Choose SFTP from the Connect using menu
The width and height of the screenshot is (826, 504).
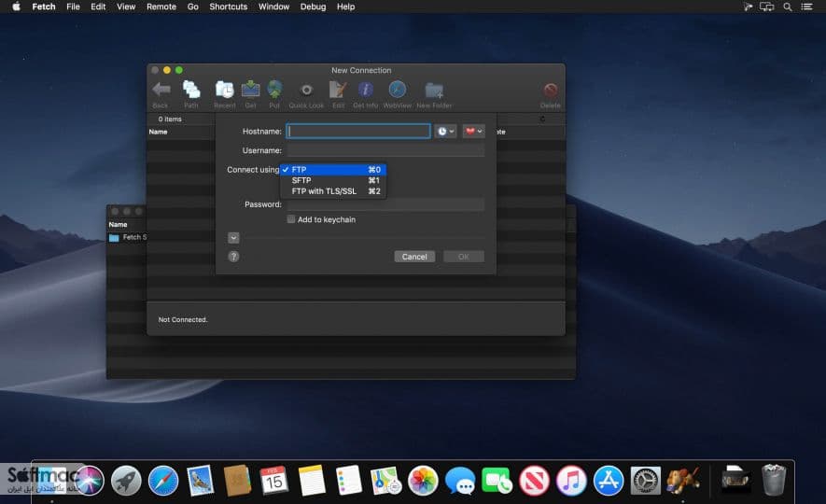[333, 180]
